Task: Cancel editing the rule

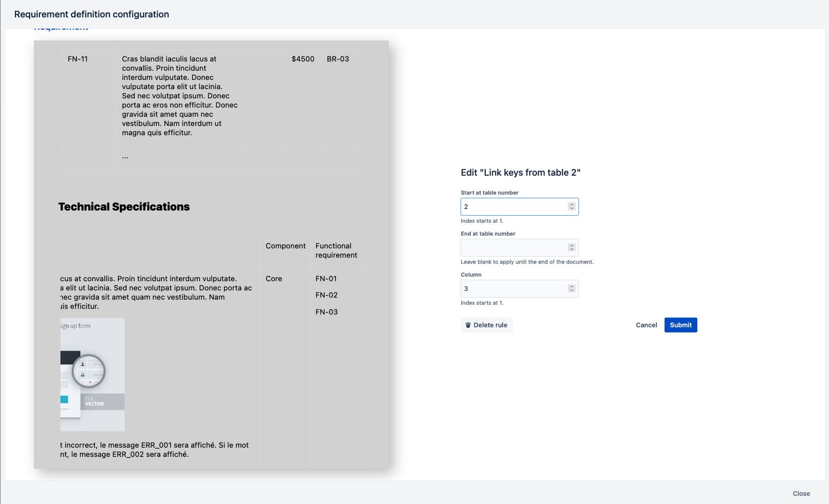Action: [x=646, y=325]
